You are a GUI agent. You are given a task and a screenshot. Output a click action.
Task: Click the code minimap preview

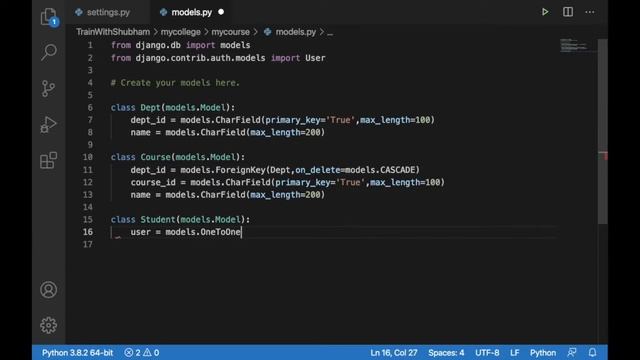(x=577, y=45)
